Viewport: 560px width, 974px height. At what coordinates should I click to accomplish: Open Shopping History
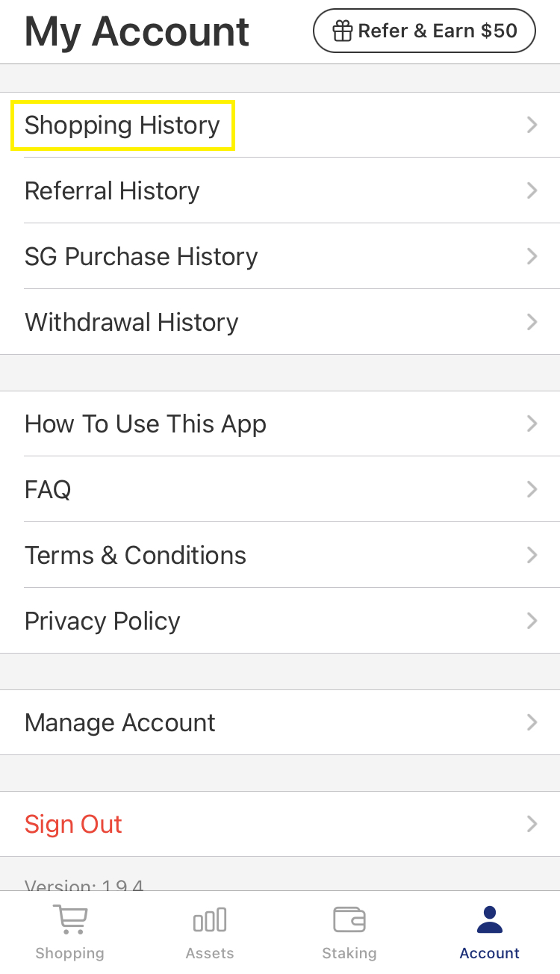pyautogui.click(x=122, y=125)
